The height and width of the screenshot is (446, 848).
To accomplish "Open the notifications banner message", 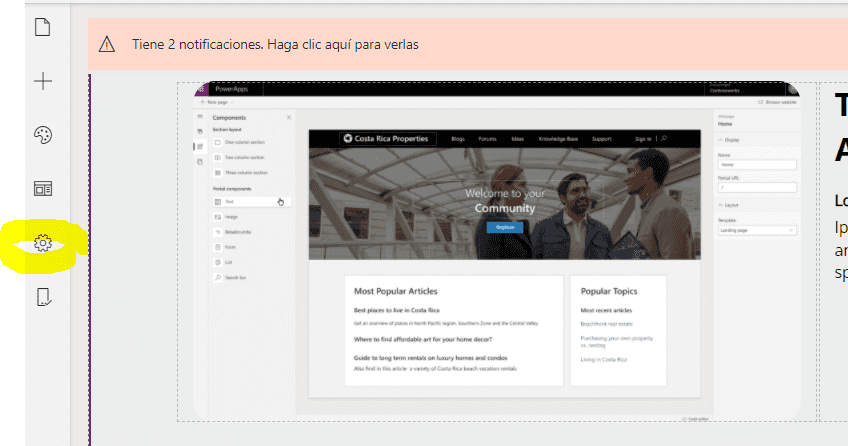I will [275, 44].
